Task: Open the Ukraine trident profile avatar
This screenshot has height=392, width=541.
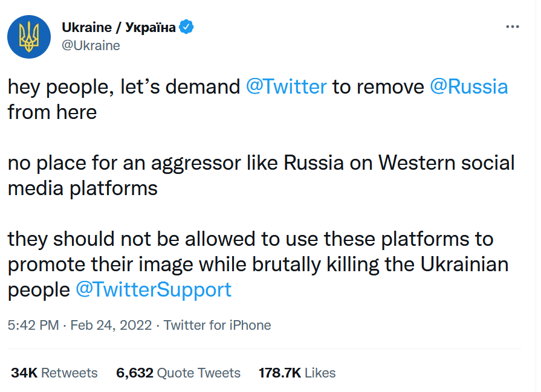Action: [x=28, y=37]
